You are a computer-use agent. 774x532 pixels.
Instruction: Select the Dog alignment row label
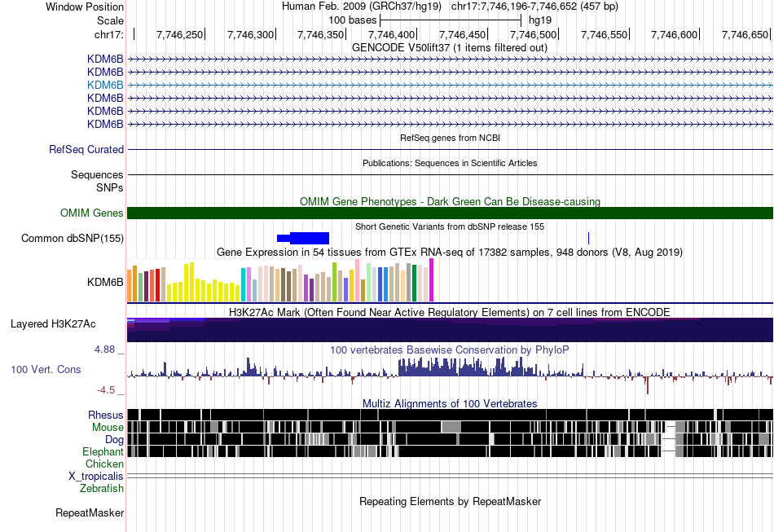point(114,440)
